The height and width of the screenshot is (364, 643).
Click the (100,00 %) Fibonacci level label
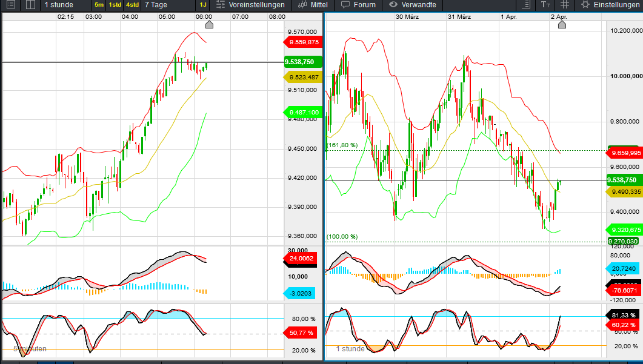342,237
